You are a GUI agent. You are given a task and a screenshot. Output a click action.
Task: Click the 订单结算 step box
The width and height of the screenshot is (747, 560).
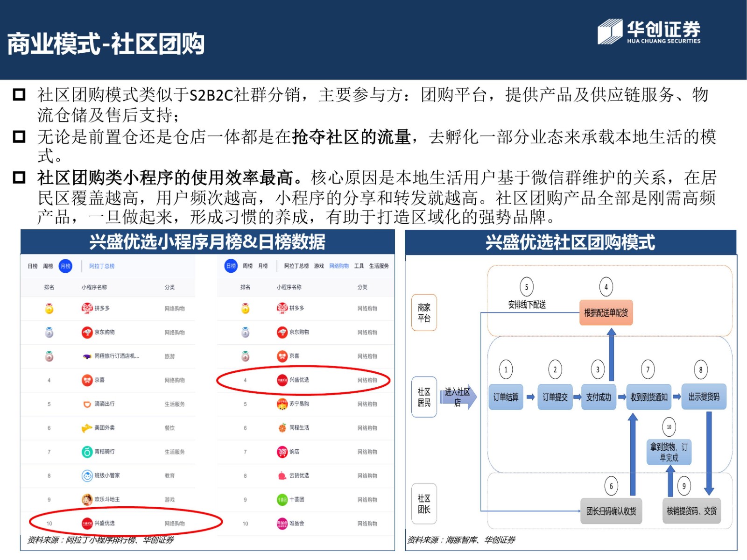tap(506, 397)
